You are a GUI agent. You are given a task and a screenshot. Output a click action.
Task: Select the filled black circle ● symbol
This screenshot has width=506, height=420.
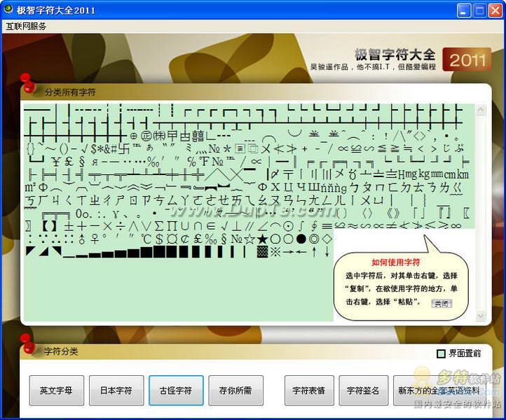[301, 239]
